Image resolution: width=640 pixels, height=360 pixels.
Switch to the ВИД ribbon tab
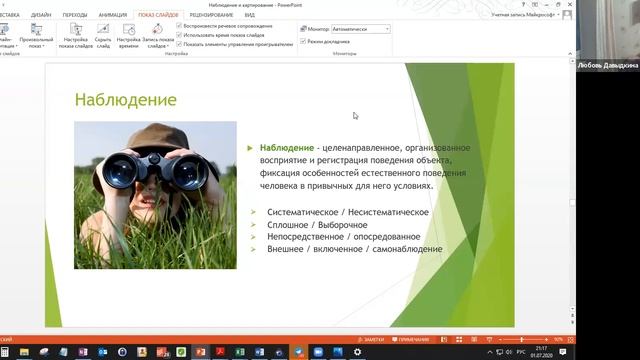point(249,15)
